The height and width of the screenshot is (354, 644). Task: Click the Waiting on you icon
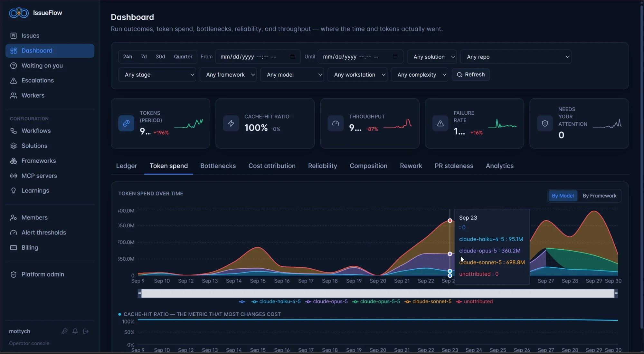[14, 66]
